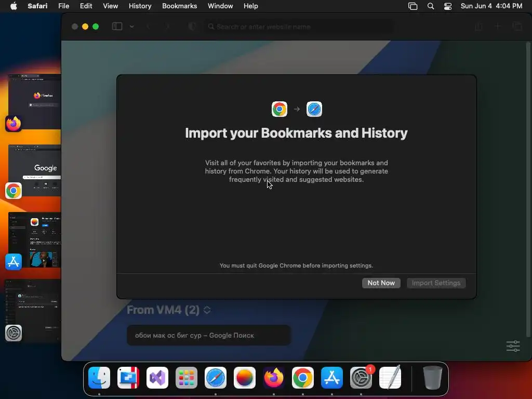Click the privacy report shield icon
The image size is (532, 399).
(x=192, y=26)
